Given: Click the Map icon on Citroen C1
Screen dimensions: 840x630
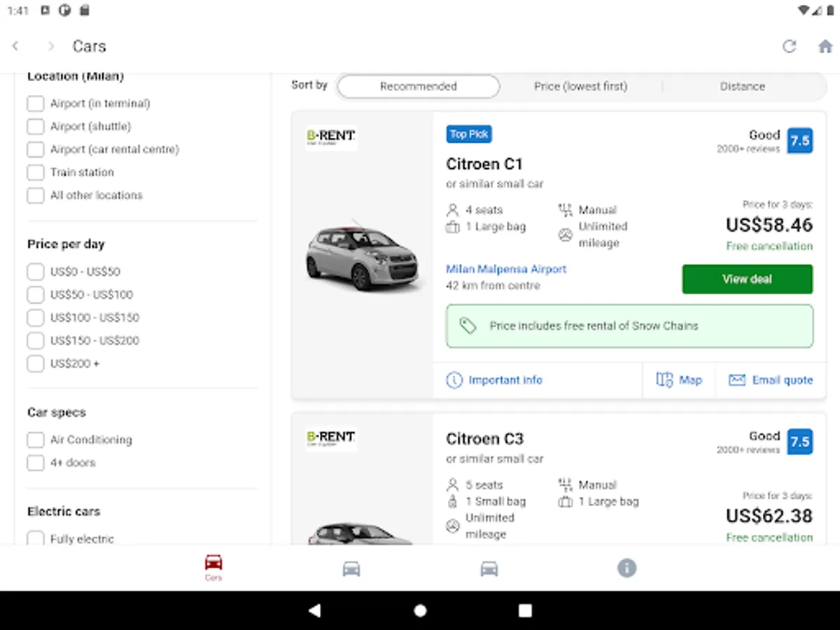Looking at the screenshot, I should point(664,380).
